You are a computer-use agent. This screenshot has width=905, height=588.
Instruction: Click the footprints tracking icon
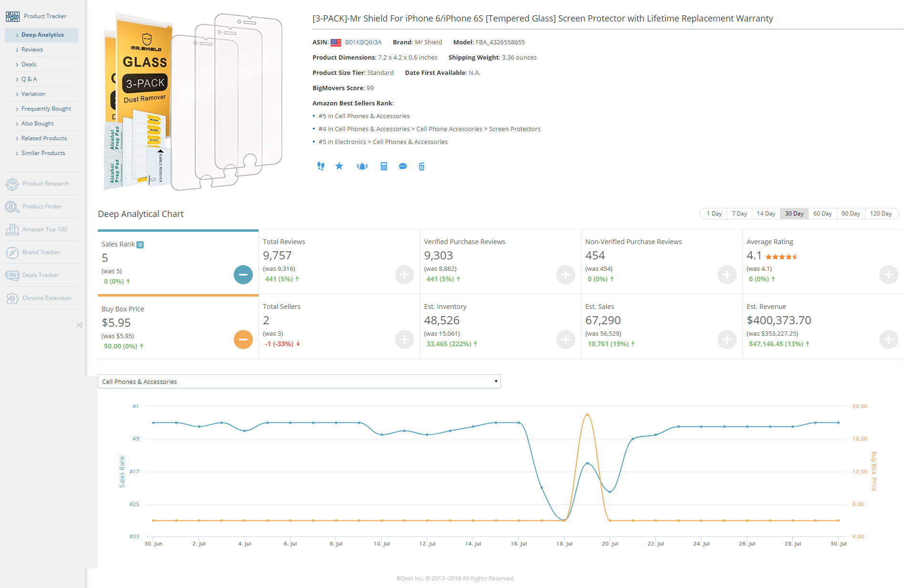tap(321, 166)
